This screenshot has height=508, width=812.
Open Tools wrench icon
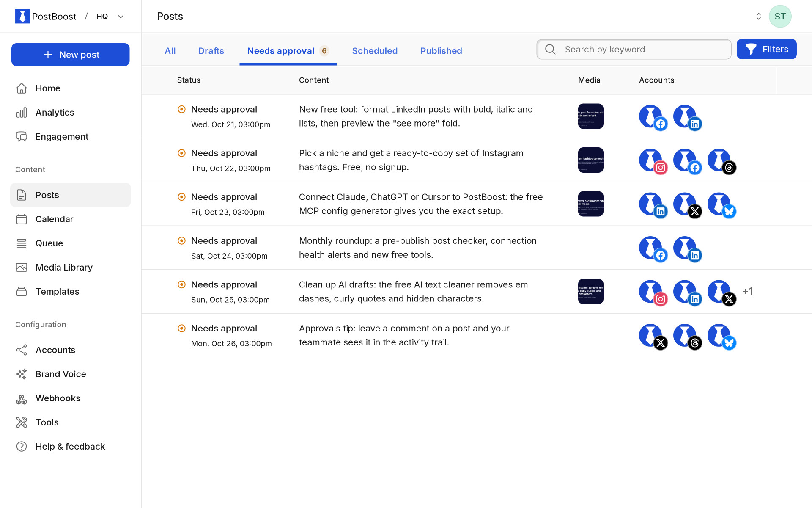click(22, 422)
